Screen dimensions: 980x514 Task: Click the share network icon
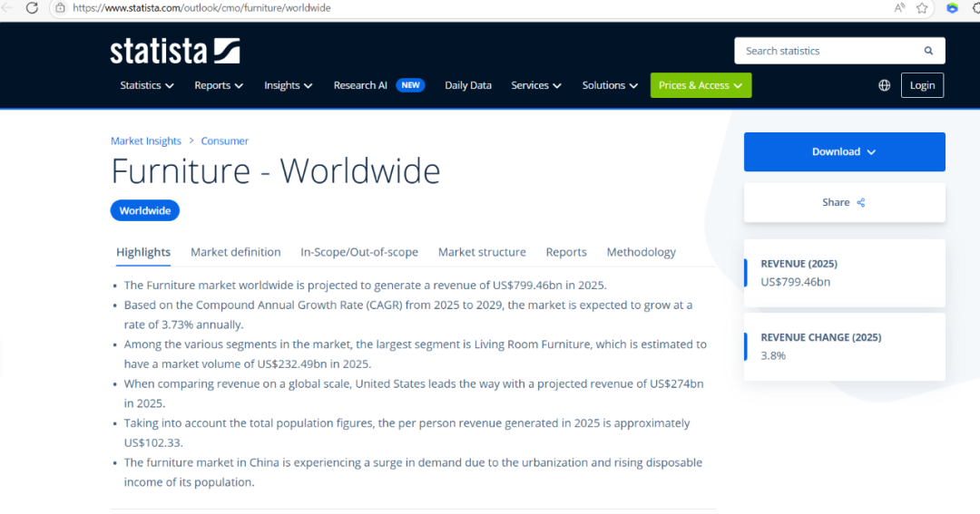pyautogui.click(x=861, y=202)
